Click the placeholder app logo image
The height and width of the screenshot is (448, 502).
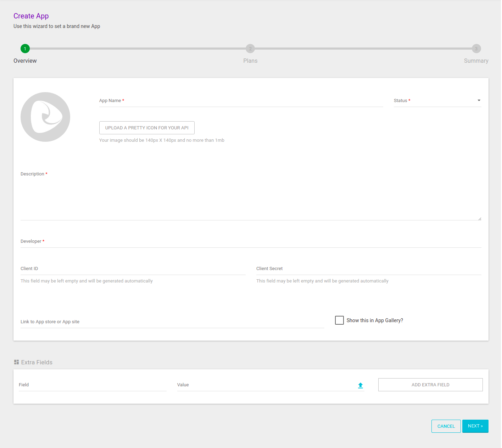(x=45, y=117)
